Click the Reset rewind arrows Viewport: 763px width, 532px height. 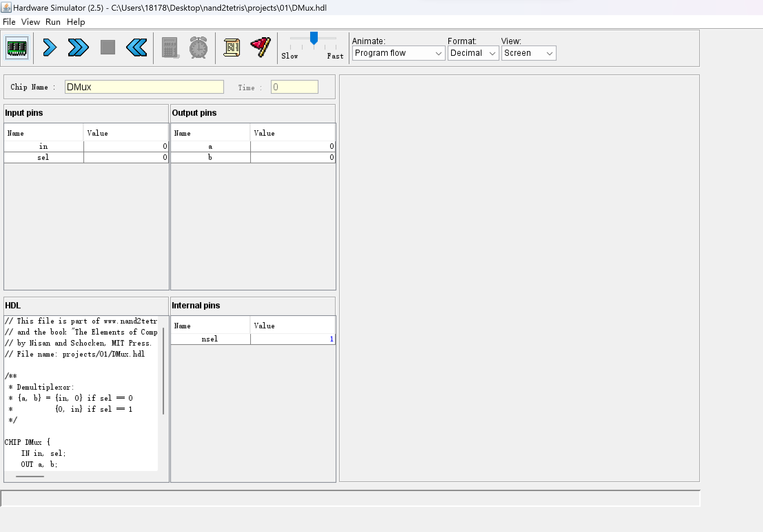pos(137,48)
